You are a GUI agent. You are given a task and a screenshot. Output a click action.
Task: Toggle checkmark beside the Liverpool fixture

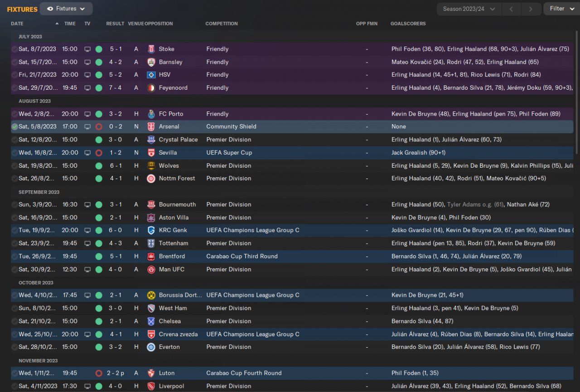point(14,386)
